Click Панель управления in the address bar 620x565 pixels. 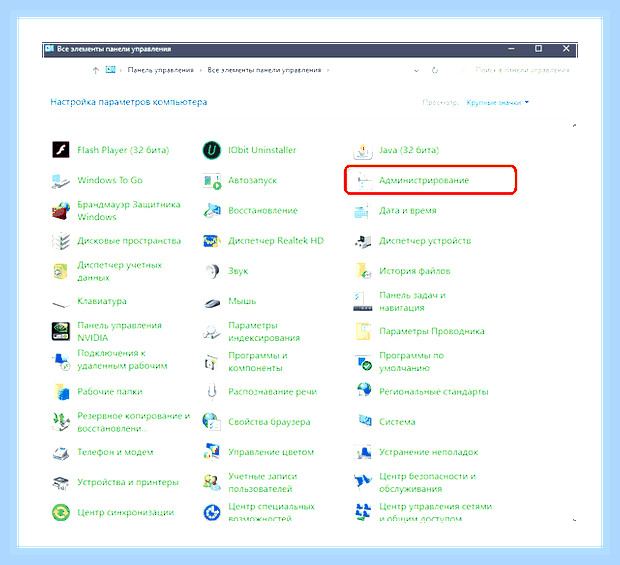point(161,70)
